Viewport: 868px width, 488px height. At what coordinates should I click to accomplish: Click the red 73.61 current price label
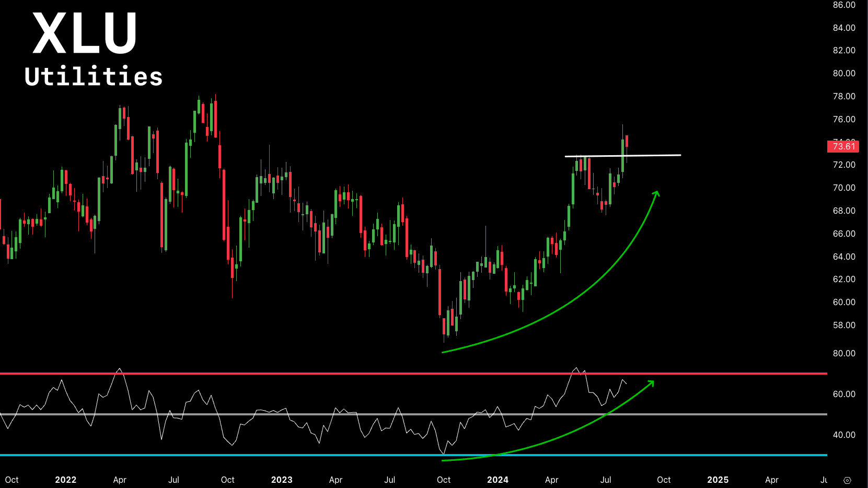coord(843,146)
